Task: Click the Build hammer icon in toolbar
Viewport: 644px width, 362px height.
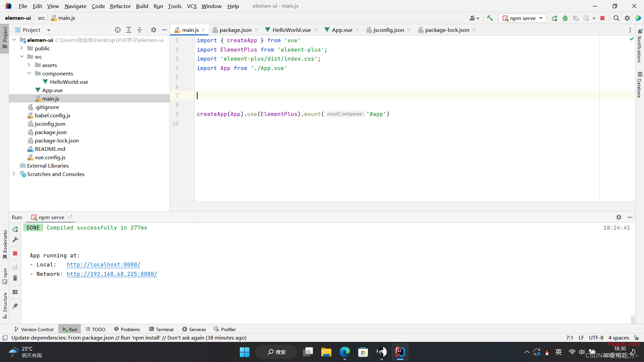Action: coord(490,18)
